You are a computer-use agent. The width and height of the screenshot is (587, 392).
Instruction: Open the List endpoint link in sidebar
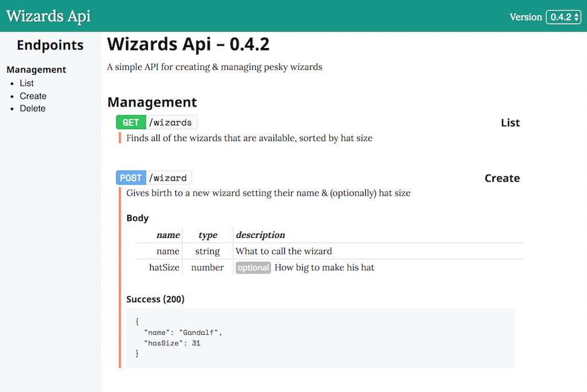pyautogui.click(x=26, y=83)
